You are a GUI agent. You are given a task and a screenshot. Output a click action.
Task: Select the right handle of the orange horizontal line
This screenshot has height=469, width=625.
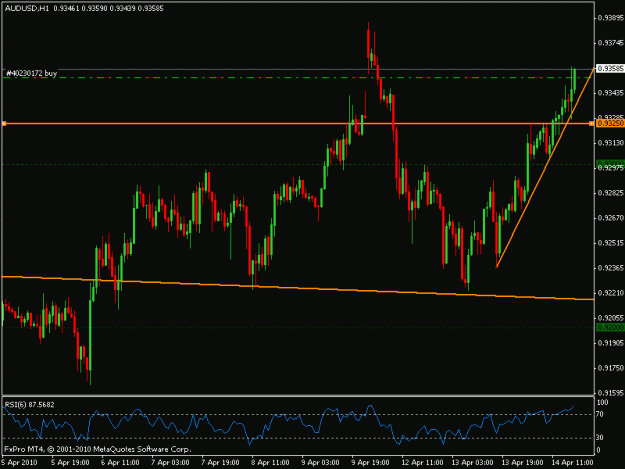pos(592,124)
